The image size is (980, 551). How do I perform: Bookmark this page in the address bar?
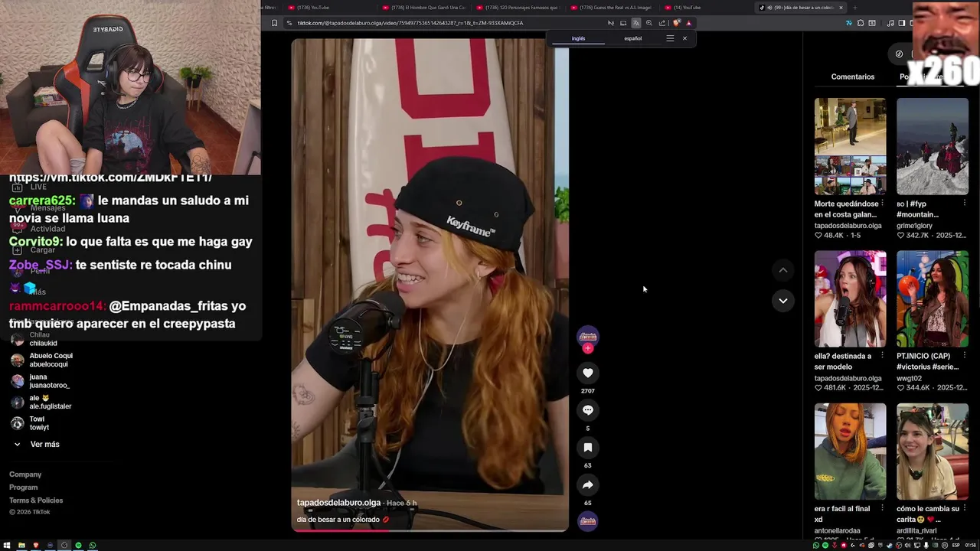click(x=274, y=23)
